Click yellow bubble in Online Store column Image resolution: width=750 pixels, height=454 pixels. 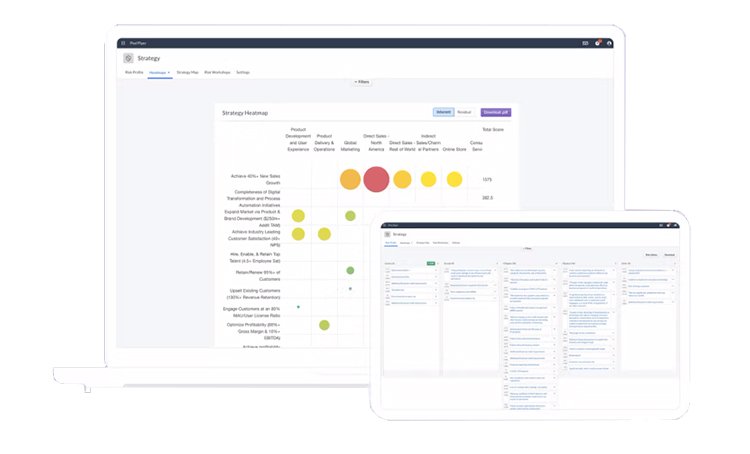point(454,179)
